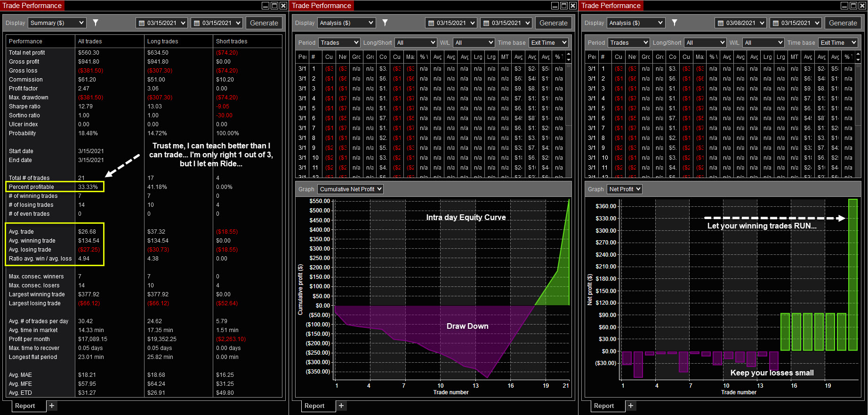This screenshot has height=415, width=868.
Task: Open the W/L All dropdown in the Cumulative Net Profit window
Action: point(474,42)
